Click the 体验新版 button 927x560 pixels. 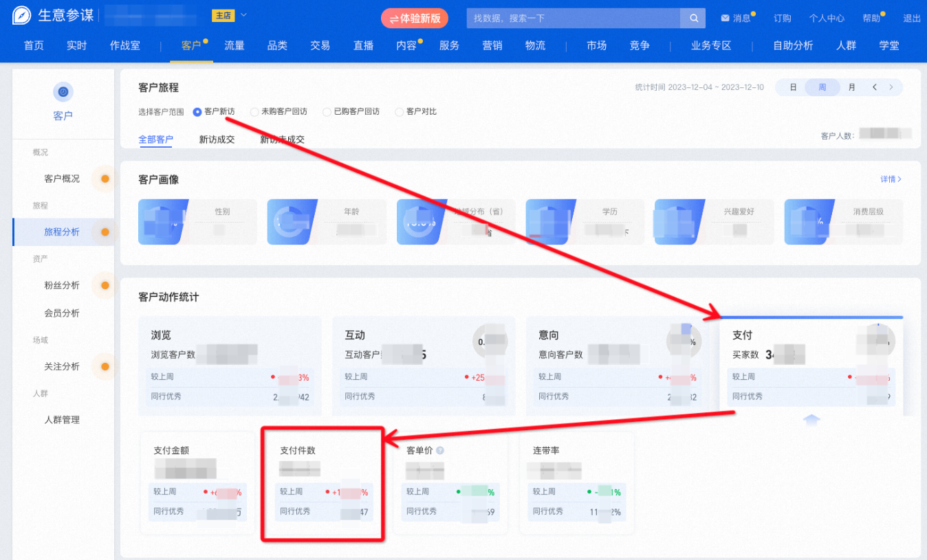coord(415,19)
